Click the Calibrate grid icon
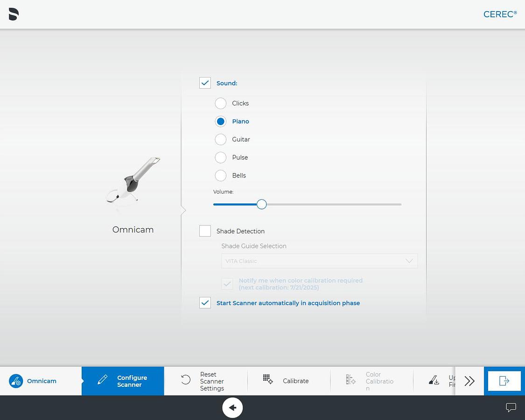 click(267, 379)
